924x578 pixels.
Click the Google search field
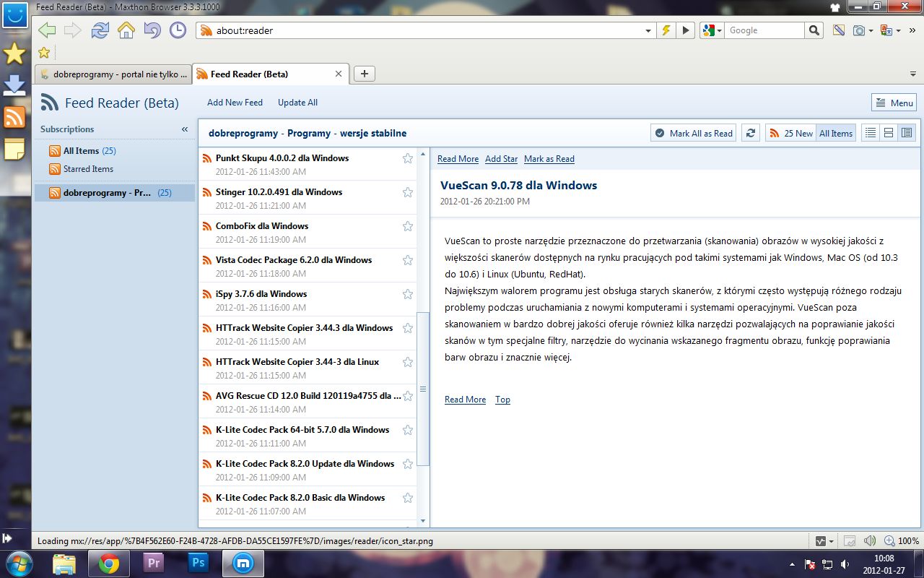click(764, 30)
